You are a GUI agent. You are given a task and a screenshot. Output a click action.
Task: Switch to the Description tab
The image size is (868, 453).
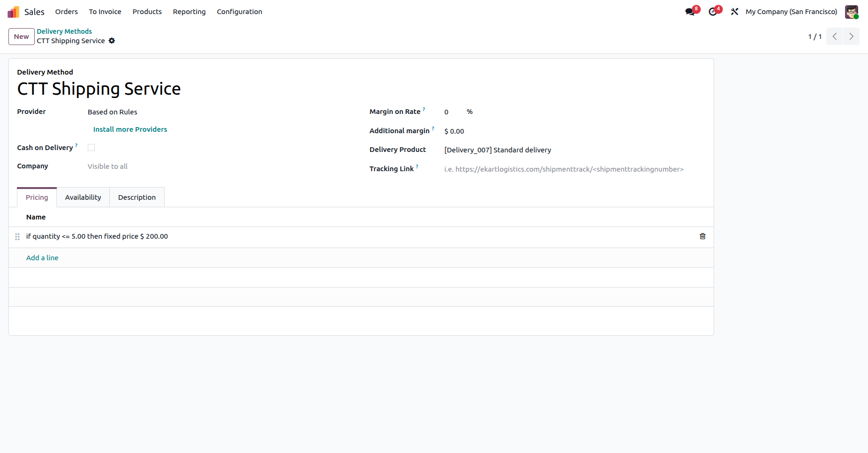(x=137, y=197)
